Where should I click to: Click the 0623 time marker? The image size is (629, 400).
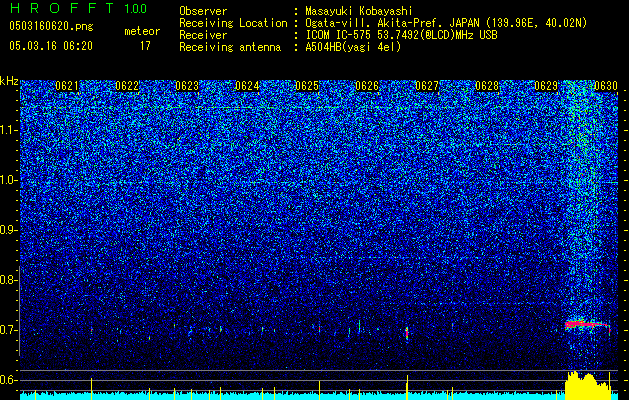(187, 86)
